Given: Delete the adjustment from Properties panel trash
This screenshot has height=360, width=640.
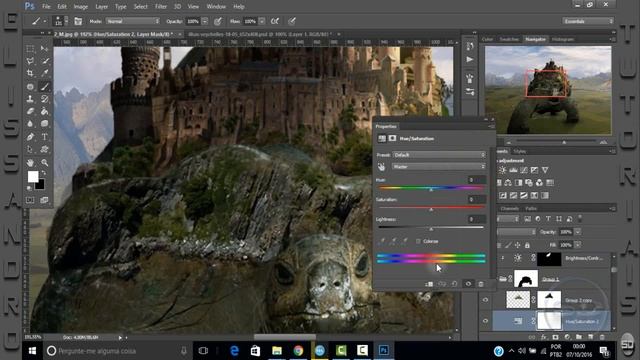Looking at the screenshot, I should tap(481, 284).
